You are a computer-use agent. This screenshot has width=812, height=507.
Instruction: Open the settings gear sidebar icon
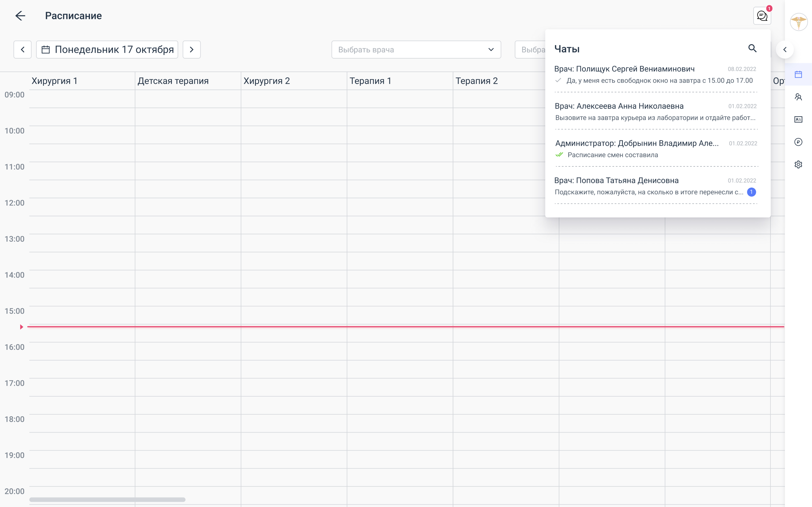tap(798, 164)
